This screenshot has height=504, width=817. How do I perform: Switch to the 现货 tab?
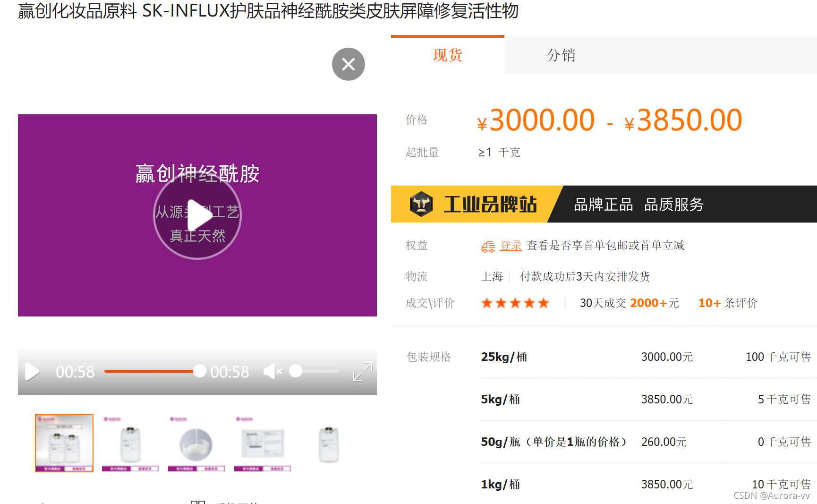pos(448,55)
